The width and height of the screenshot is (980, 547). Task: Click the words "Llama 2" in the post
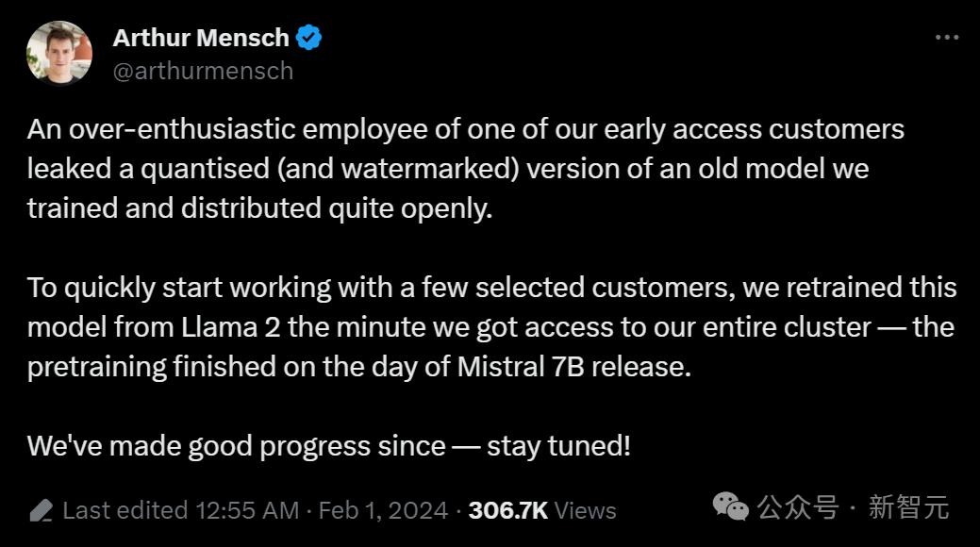click(230, 327)
